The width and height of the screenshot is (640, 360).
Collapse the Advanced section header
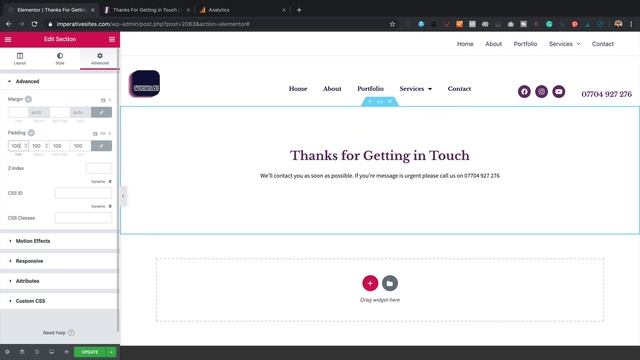(x=59, y=81)
